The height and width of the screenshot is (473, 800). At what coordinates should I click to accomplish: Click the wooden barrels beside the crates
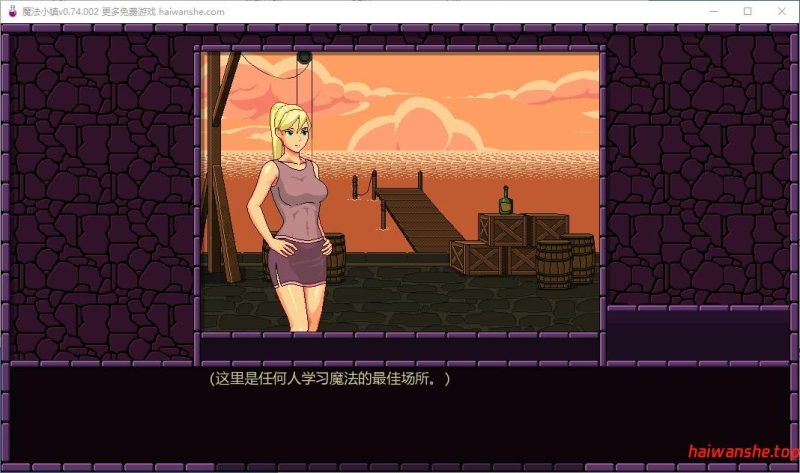[x=565, y=261]
